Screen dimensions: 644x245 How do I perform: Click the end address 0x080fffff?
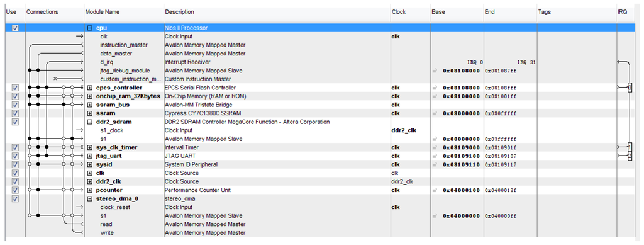point(500,113)
